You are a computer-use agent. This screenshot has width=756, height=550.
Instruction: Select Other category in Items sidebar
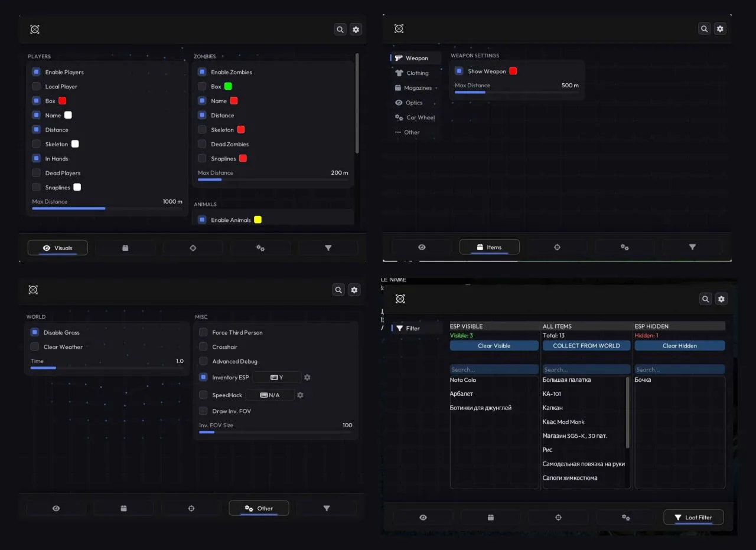point(416,132)
